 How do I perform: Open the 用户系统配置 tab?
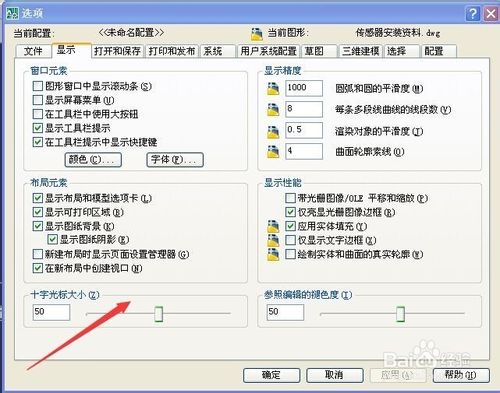(x=269, y=51)
